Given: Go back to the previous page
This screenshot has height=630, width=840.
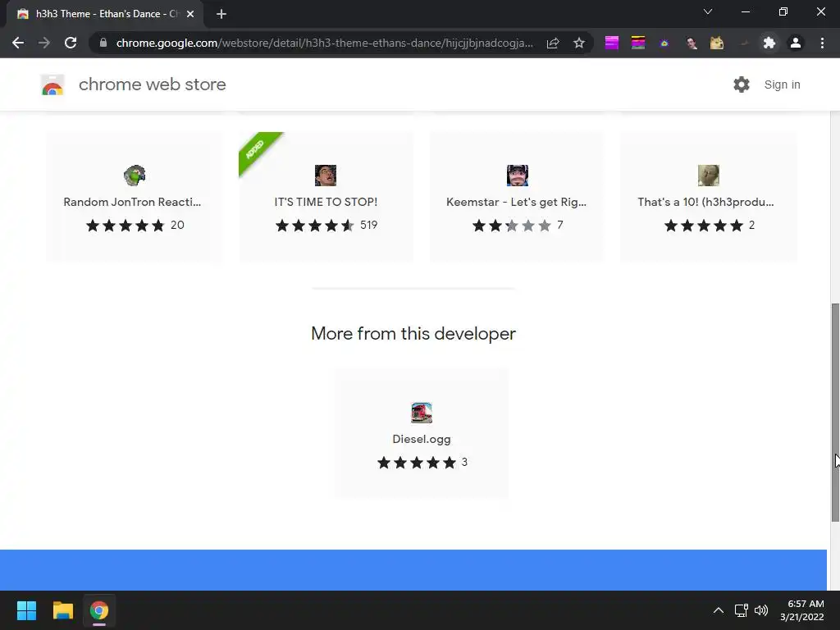Looking at the screenshot, I should [x=18, y=43].
